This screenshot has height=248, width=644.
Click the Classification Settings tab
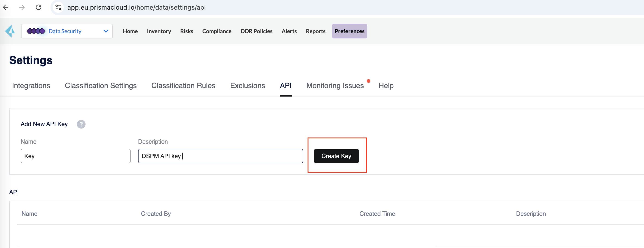click(101, 85)
